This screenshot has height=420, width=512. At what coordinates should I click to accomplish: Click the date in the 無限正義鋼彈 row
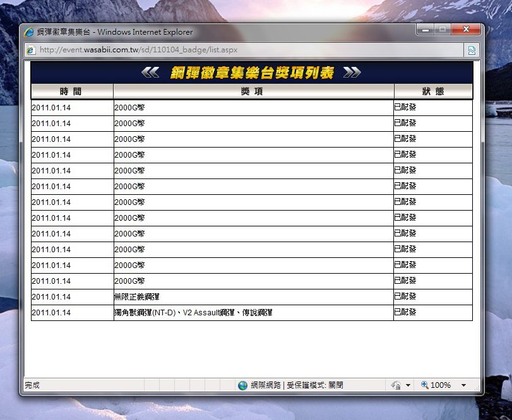[51, 297]
